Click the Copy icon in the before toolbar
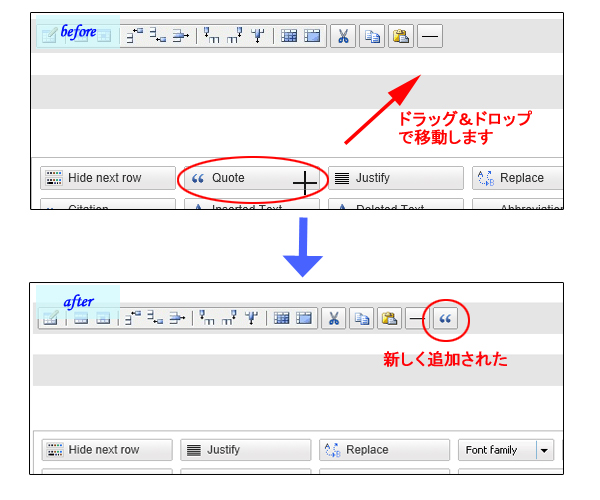Screen dimensions: 600x500 [x=371, y=36]
